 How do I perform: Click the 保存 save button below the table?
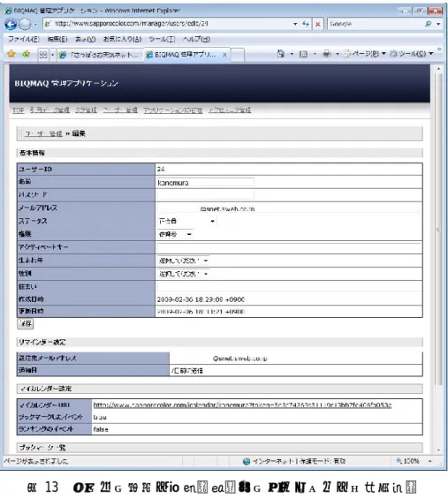tap(26, 323)
